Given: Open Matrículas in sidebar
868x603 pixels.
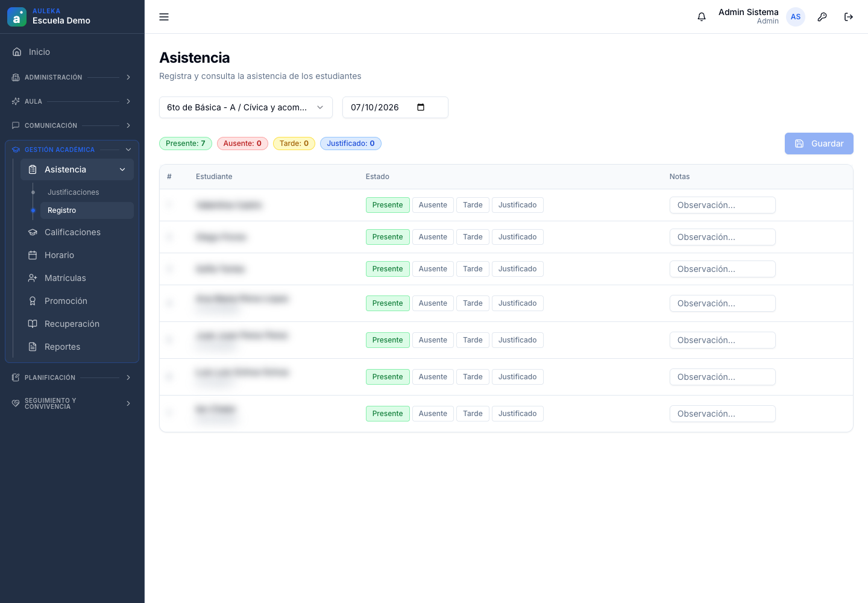Looking at the screenshot, I should click(x=77, y=278).
